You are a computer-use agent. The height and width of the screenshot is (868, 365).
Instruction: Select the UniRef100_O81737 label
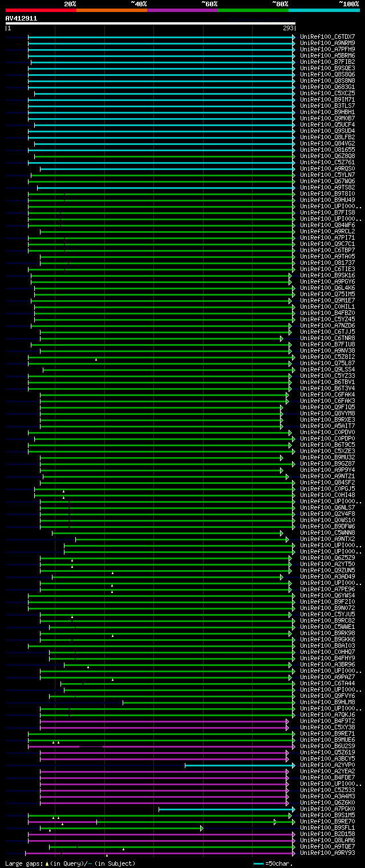327,263
